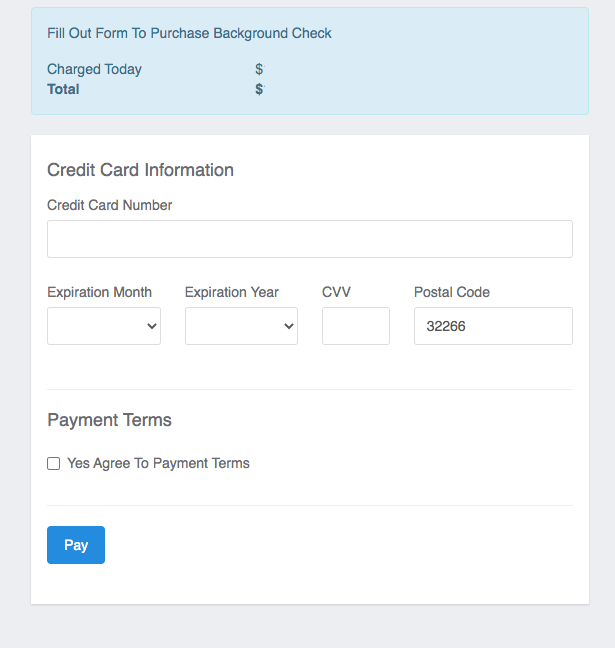This screenshot has width=615, height=648.
Task: Click the Credit Card Number input field
Action: [x=309, y=239]
